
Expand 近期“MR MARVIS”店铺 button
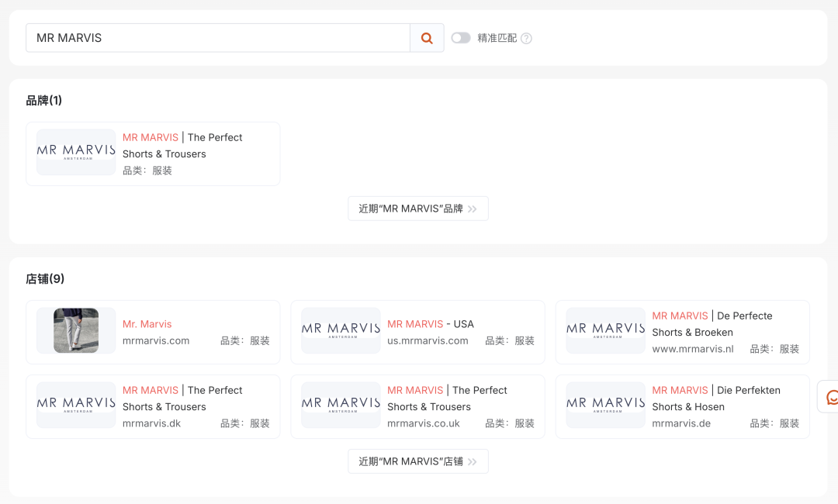click(417, 461)
